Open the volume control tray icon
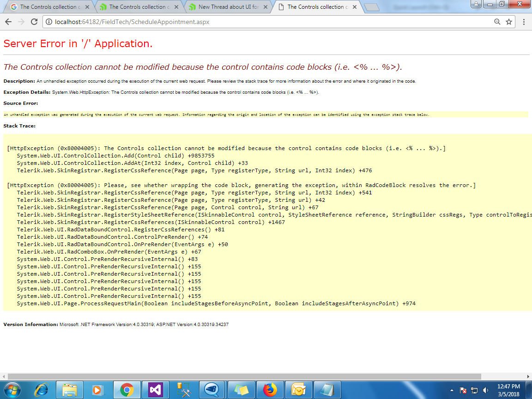Screen dimensions: 532x399 (x=485, y=391)
